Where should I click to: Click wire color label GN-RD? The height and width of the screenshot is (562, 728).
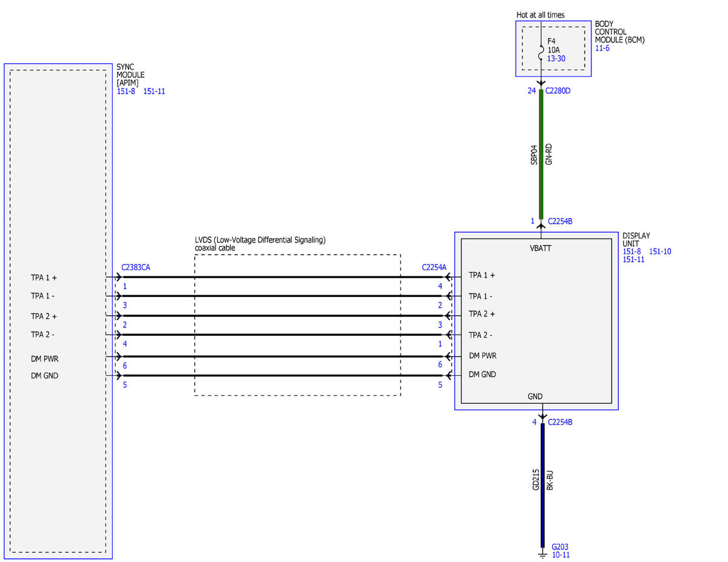[548, 155]
